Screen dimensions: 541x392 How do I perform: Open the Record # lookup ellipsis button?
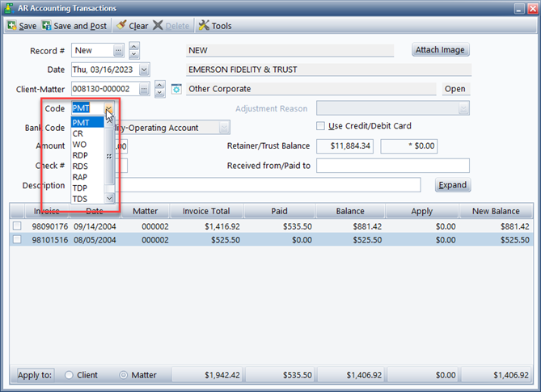tap(118, 51)
